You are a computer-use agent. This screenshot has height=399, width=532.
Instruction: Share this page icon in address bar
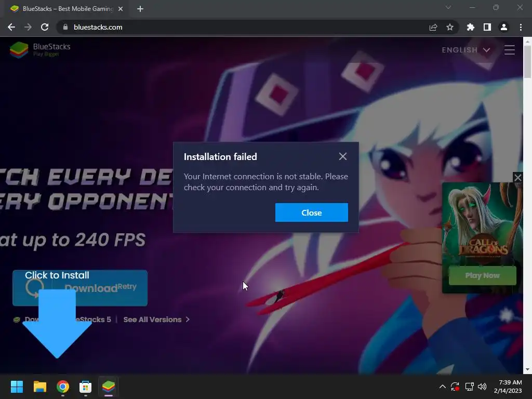click(433, 27)
